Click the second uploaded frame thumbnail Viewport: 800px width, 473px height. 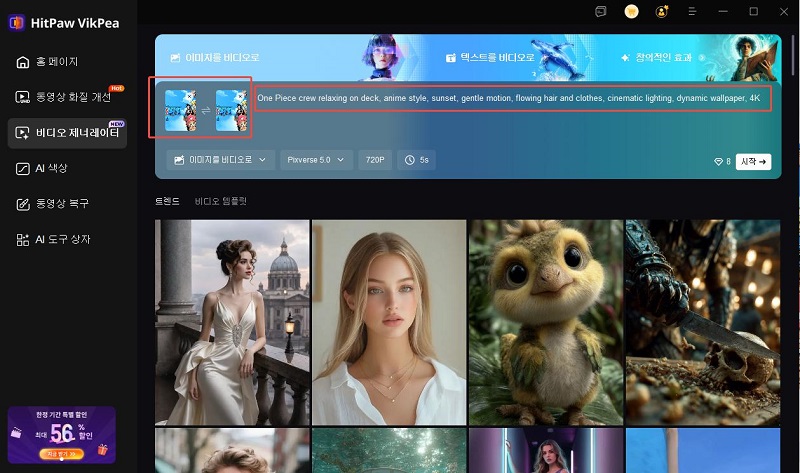pos(231,111)
